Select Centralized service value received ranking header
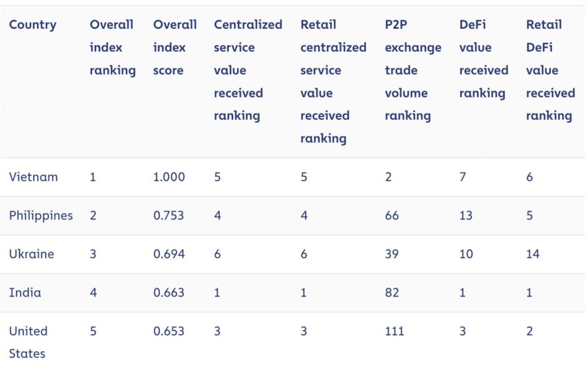Image resolution: width=588 pixels, height=370 pixels. (x=248, y=70)
